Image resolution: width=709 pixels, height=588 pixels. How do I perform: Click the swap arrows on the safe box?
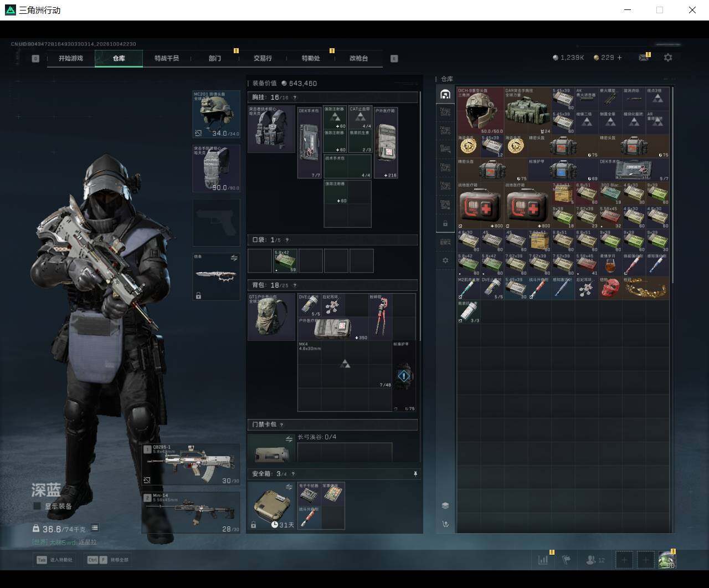[x=289, y=487]
